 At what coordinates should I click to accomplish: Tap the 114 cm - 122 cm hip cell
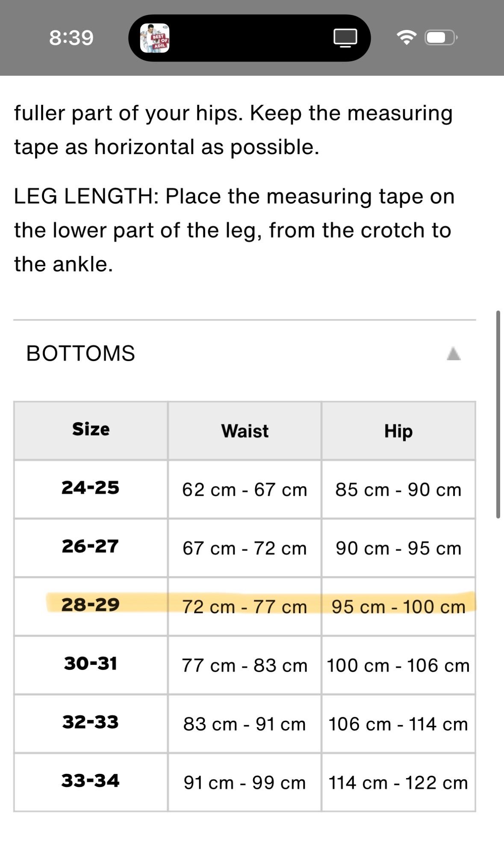click(398, 782)
